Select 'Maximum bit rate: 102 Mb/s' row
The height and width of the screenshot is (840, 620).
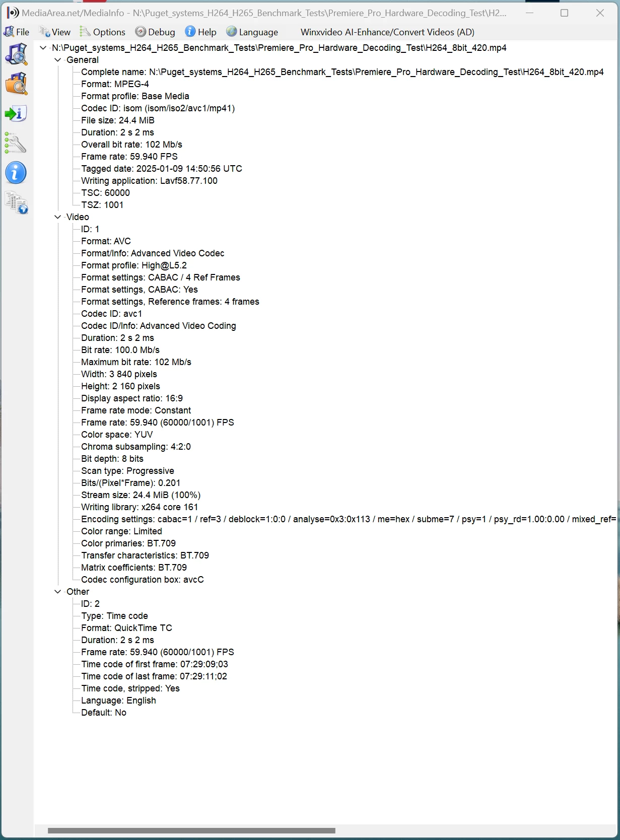click(136, 362)
